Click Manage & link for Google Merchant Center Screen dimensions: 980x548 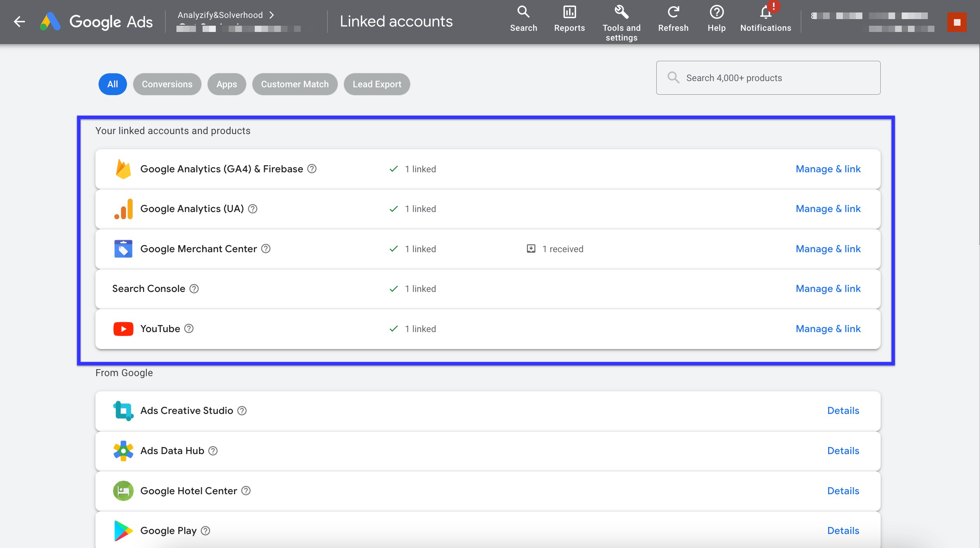pos(828,249)
